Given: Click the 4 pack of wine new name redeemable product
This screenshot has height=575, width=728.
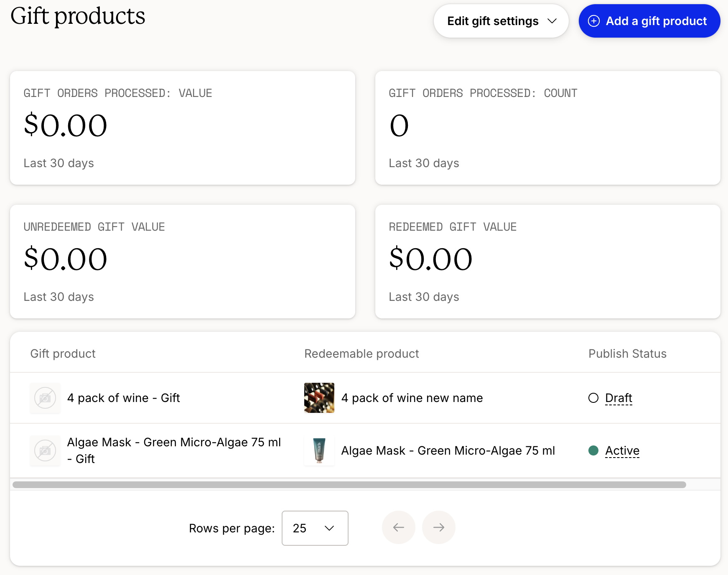Looking at the screenshot, I should pos(412,398).
